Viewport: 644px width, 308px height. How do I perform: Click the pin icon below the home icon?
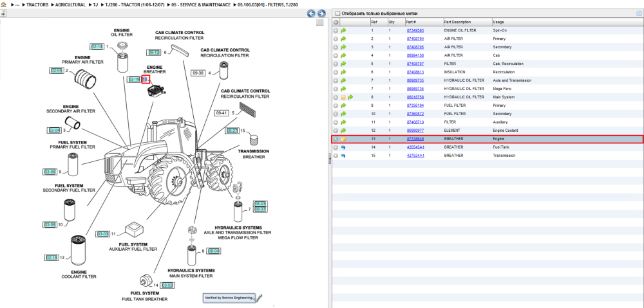coord(3,13)
